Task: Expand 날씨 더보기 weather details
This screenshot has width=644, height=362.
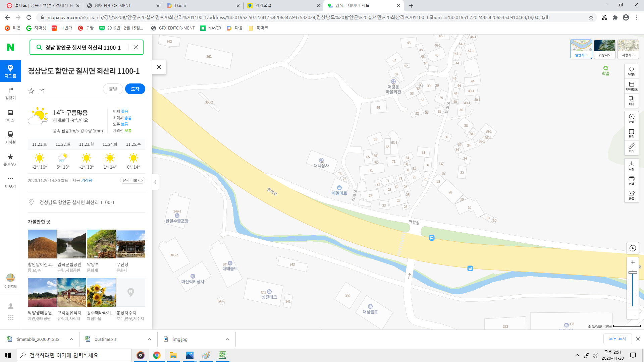Action: click(132, 180)
